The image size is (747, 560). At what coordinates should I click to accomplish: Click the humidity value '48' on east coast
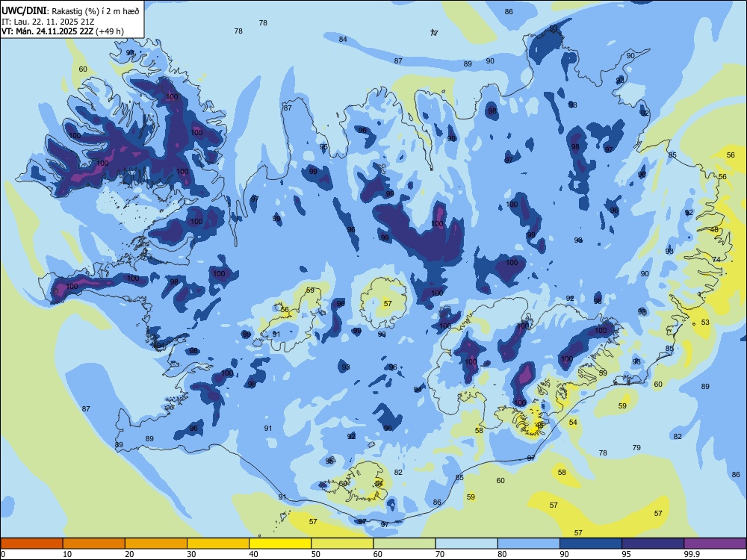click(714, 229)
